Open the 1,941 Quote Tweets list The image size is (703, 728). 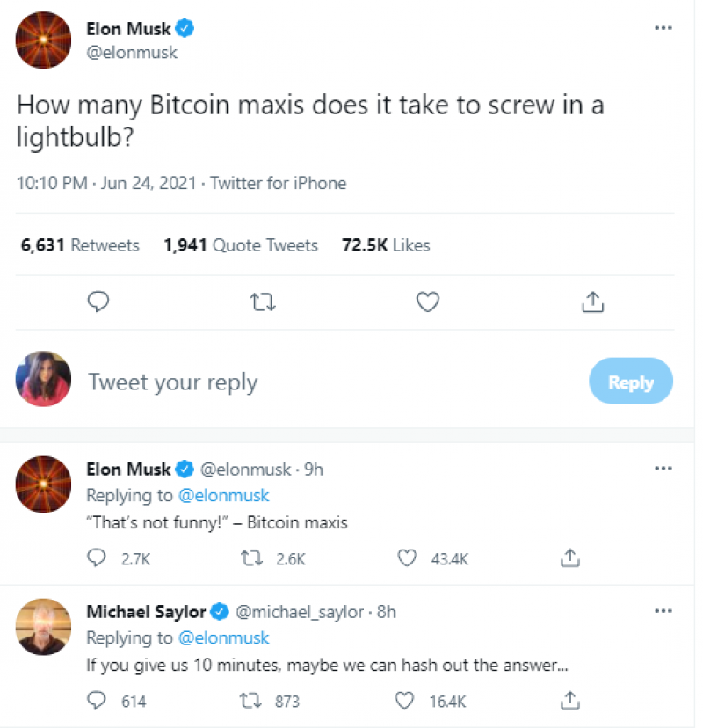tap(241, 245)
